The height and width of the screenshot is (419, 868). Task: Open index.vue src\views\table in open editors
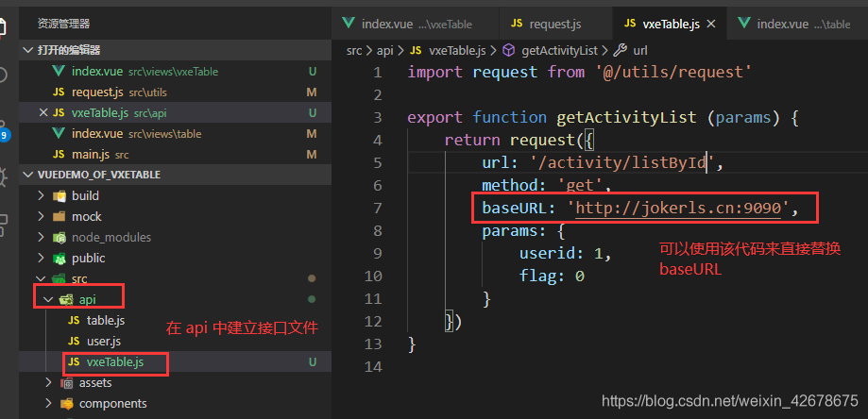pyautogui.click(x=175, y=134)
